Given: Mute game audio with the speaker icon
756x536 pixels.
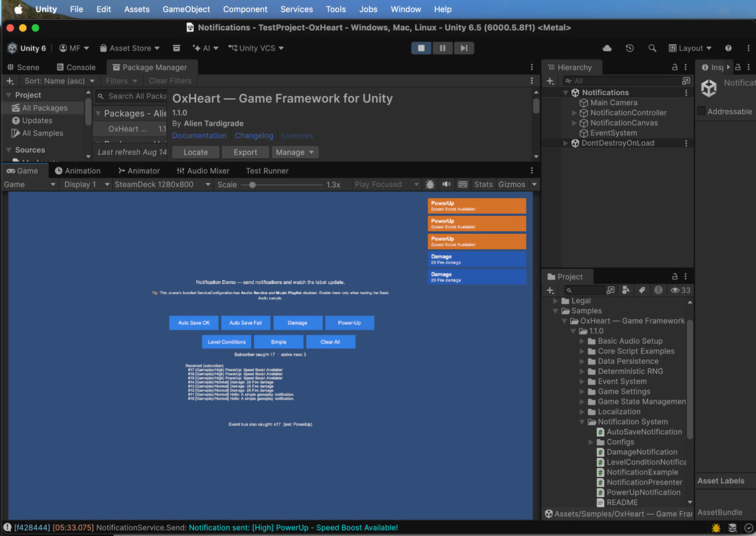Looking at the screenshot, I should 447,184.
